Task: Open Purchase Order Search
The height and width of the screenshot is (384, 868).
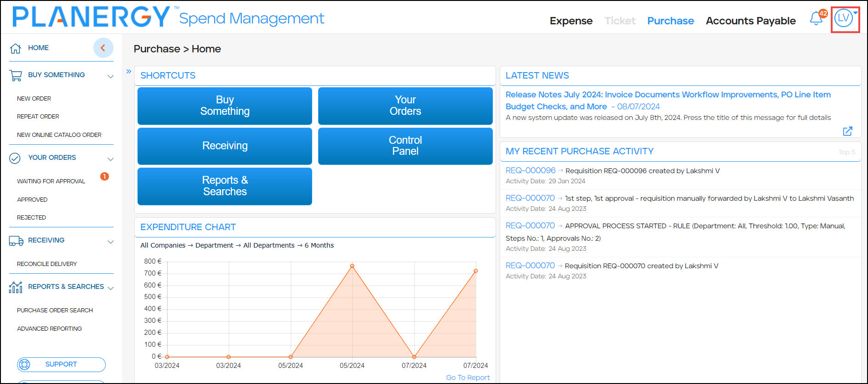Action: pos(55,311)
